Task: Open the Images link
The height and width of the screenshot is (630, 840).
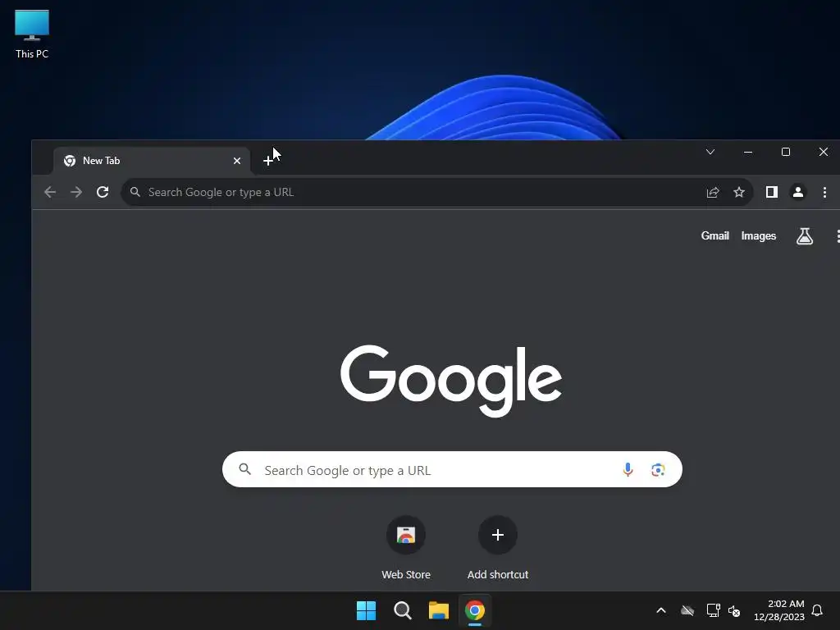Action: [758, 235]
